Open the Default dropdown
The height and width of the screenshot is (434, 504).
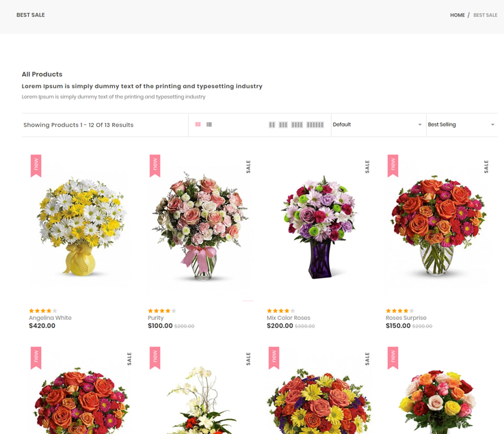pyautogui.click(x=377, y=124)
